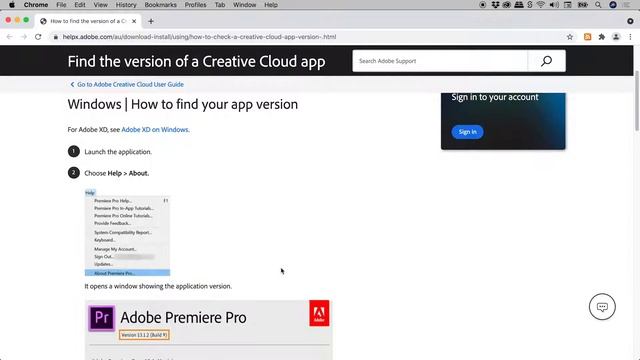
Task: Click the Adobe Premiere Pro about image
Action: (x=208, y=330)
